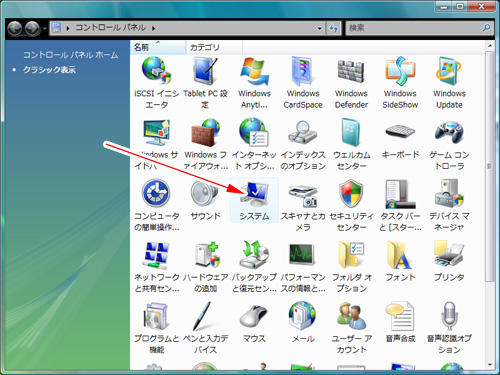Click the search magnifier icon
Image resolution: width=500 pixels, height=375 pixels.
pos(486,28)
